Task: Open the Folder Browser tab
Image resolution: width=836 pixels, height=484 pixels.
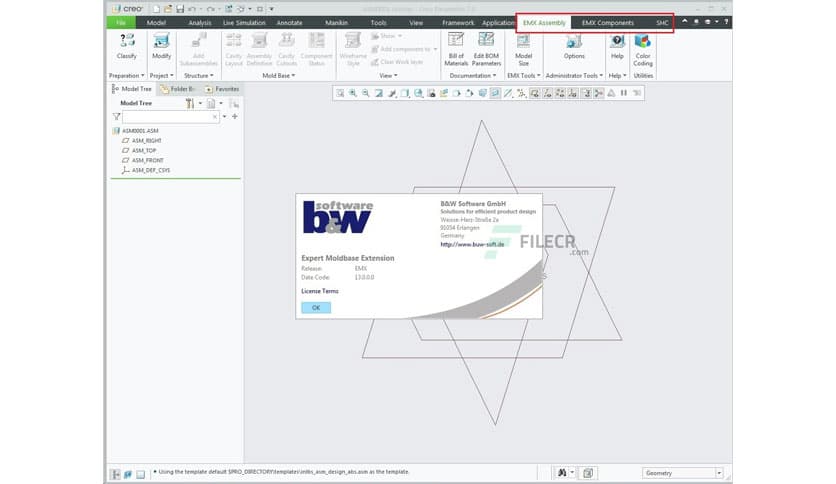Action: pos(178,89)
